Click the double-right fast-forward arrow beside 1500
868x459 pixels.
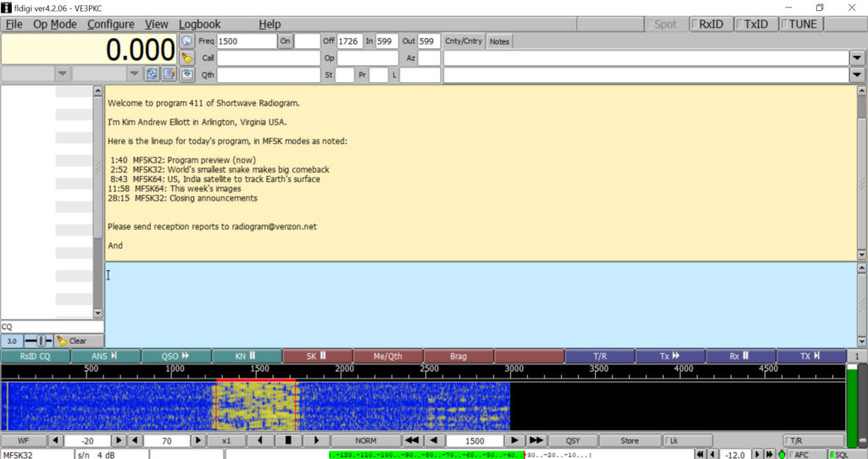pos(536,440)
